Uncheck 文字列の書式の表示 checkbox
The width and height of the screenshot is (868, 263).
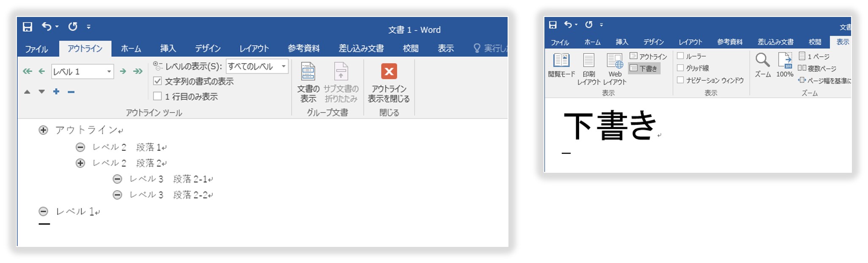[157, 81]
